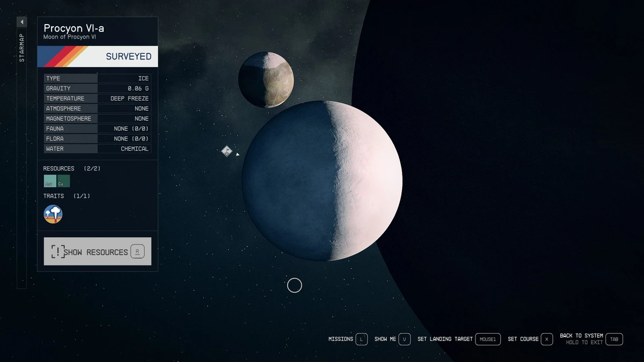Select the Cu resource icon
Viewport: 644px width, 362px height.
coord(64,181)
